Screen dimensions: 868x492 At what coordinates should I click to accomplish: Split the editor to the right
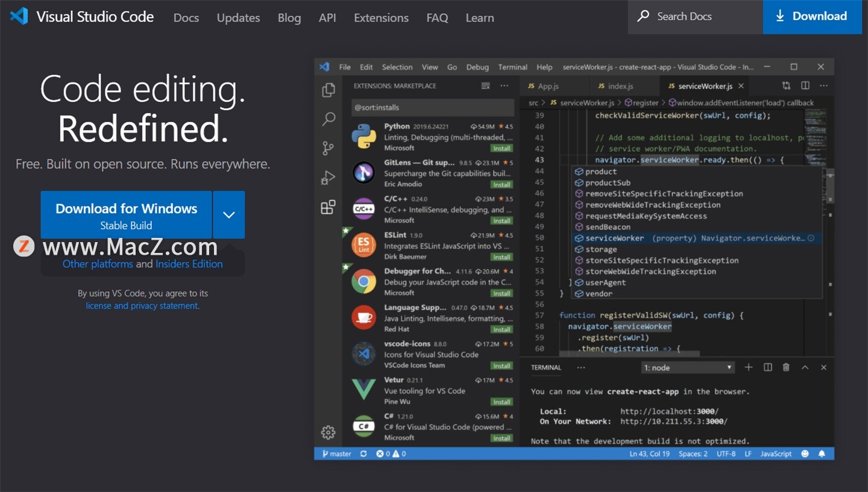coord(805,86)
